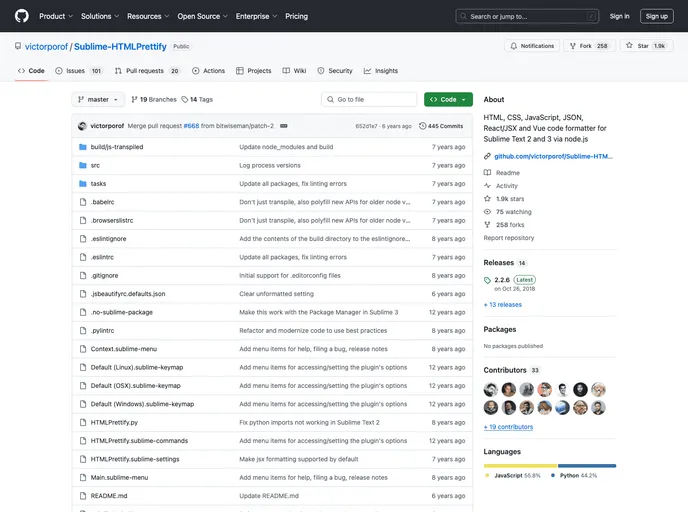Open the Enterprise dropdown
The height and width of the screenshot is (512, 688).
coord(256,16)
